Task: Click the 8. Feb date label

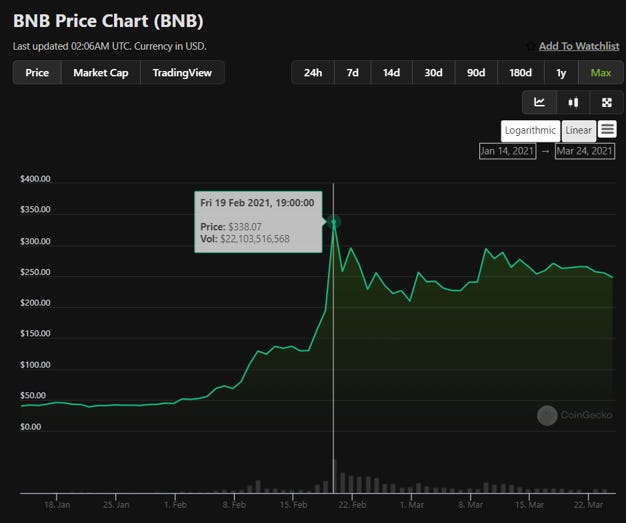Action: 234,505
